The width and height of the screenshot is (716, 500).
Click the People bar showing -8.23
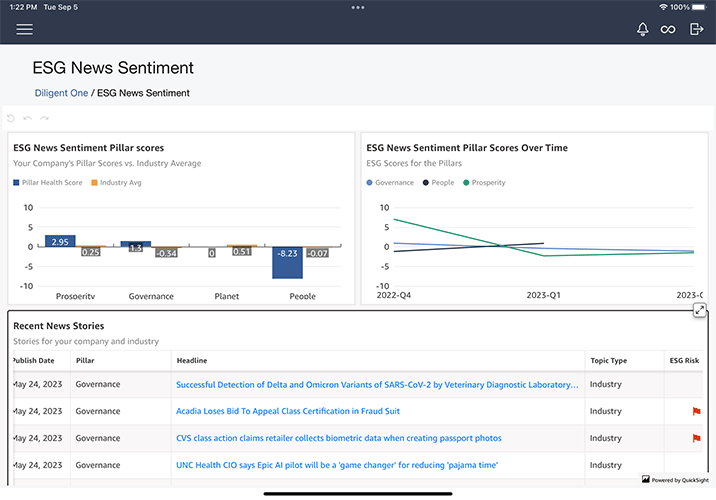coord(287,263)
